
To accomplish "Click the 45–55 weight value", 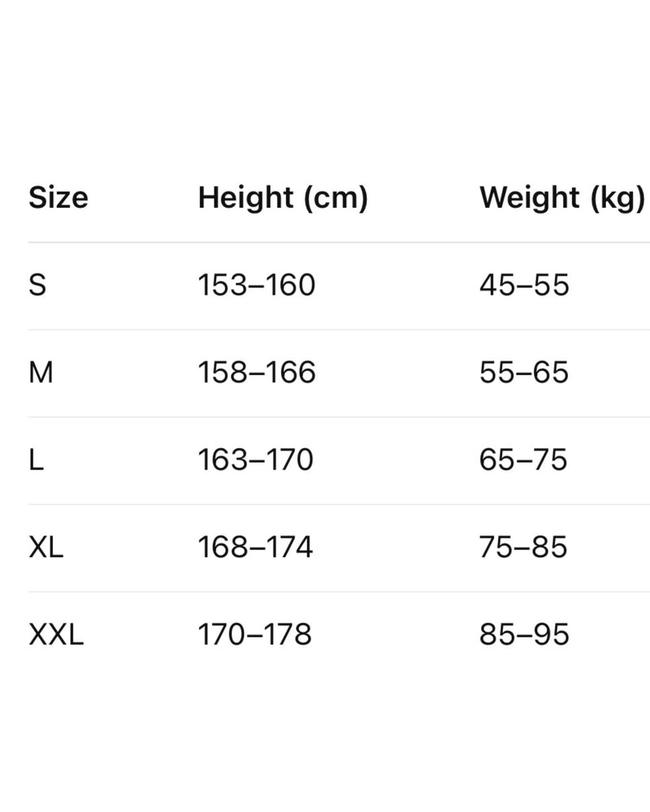I will 524,285.
